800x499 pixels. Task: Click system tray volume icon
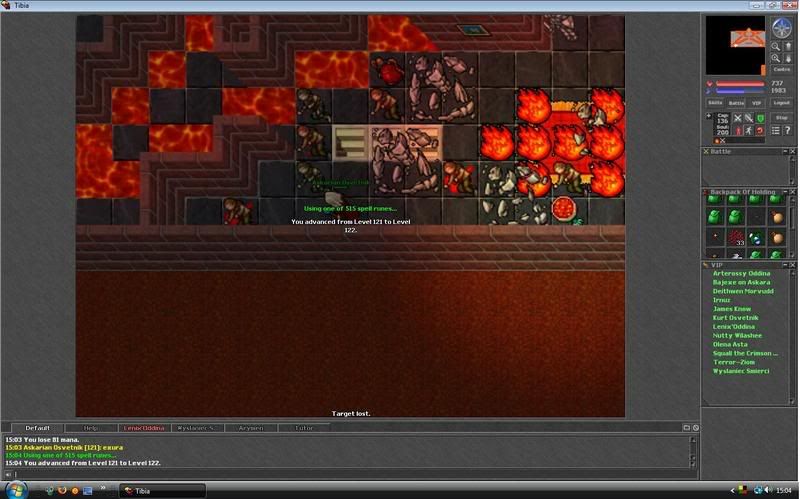coord(768,490)
